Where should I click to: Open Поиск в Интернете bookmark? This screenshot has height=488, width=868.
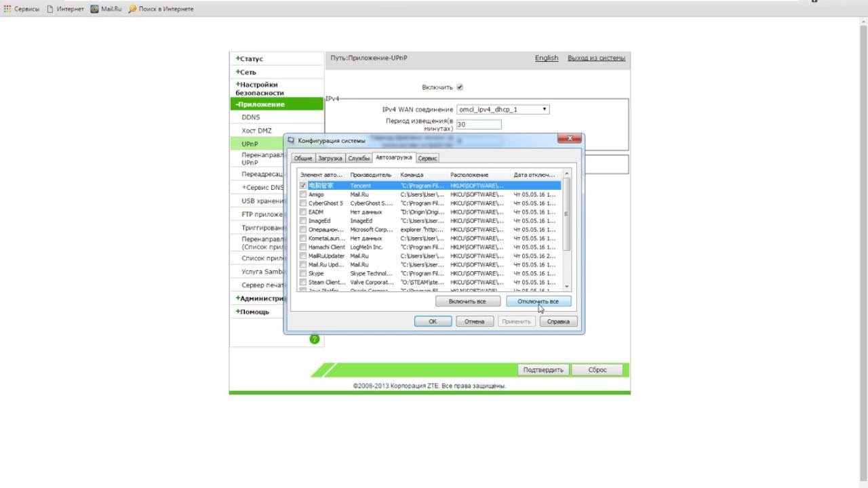[160, 9]
